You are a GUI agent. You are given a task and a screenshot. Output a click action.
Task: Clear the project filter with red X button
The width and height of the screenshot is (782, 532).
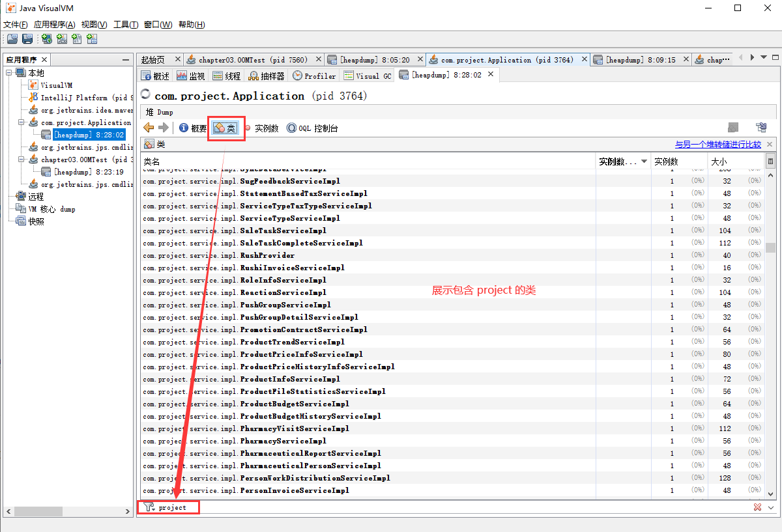[x=756, y=507]
